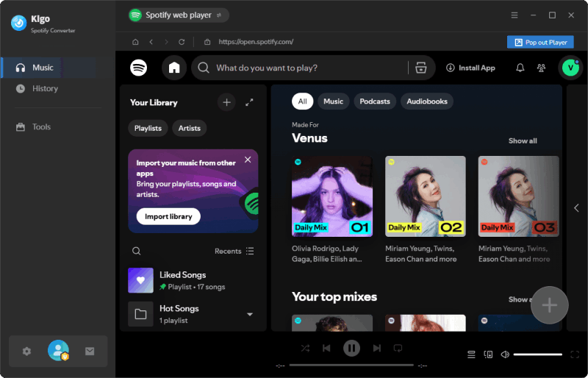588x378 pixels.
Task: Pause playback
Action: (x=351, y=349)
